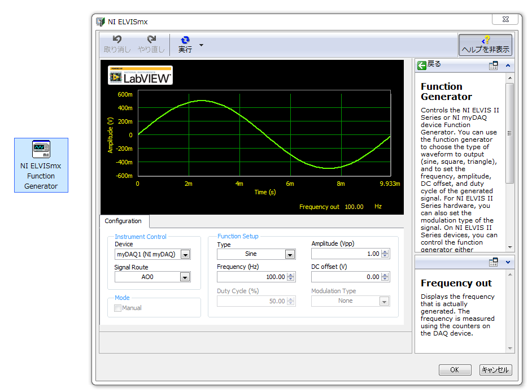Click the Function Generator help heading
The width and height of the screenshot is (532, 392).
pyautogui.click(x=446, y=92)
